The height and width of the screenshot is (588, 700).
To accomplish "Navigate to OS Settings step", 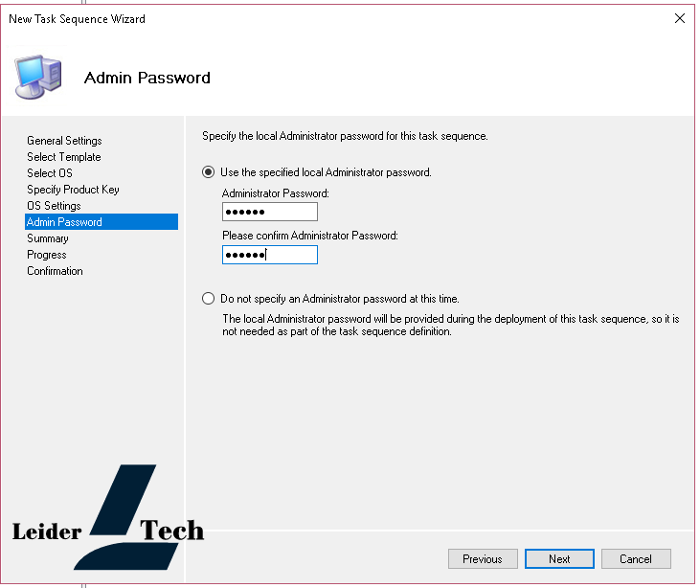I will 54,206.
